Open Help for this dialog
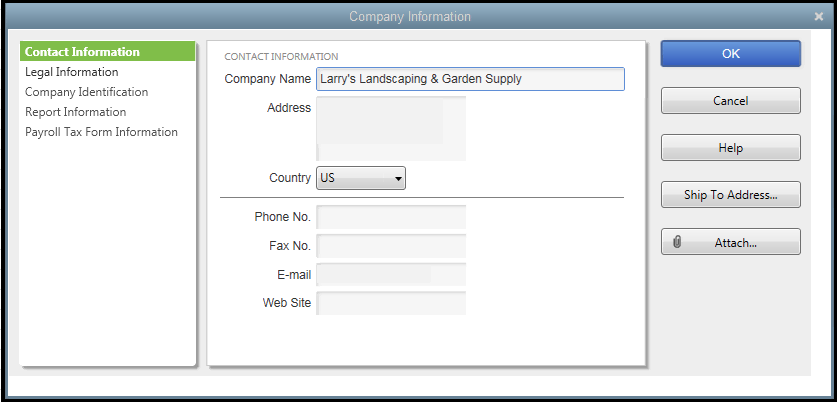 click(730, 148)
